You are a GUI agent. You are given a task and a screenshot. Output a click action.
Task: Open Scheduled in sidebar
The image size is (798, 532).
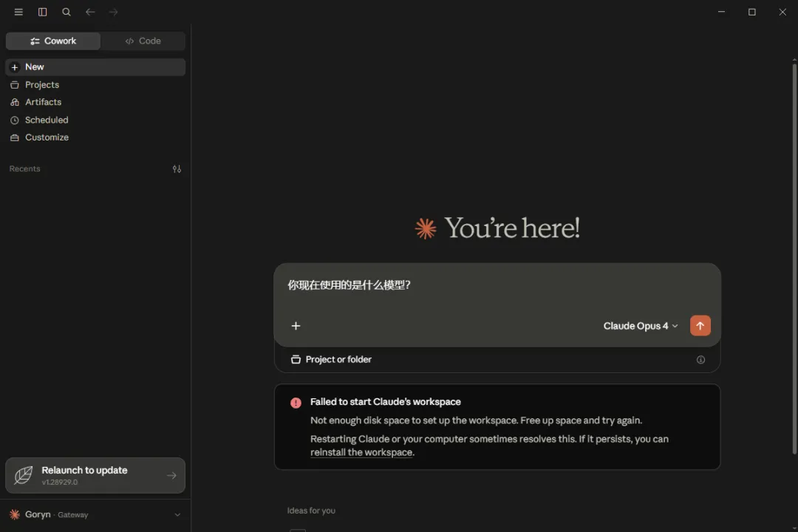pos(95,120)
